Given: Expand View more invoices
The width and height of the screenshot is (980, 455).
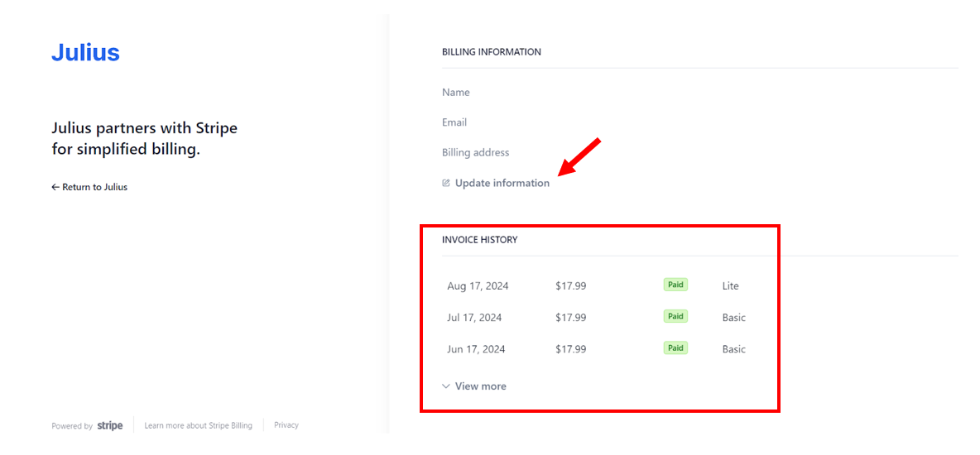Looking at the screenshot, I should (x=473, y=386).
